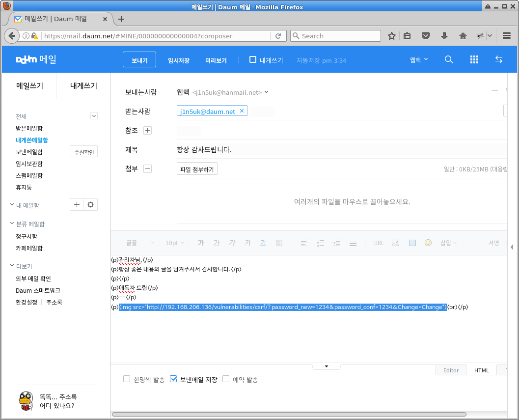Enable the 한명씩 발송 checkbox
Screen dimensions: 519x420
[x=127, y=379]
